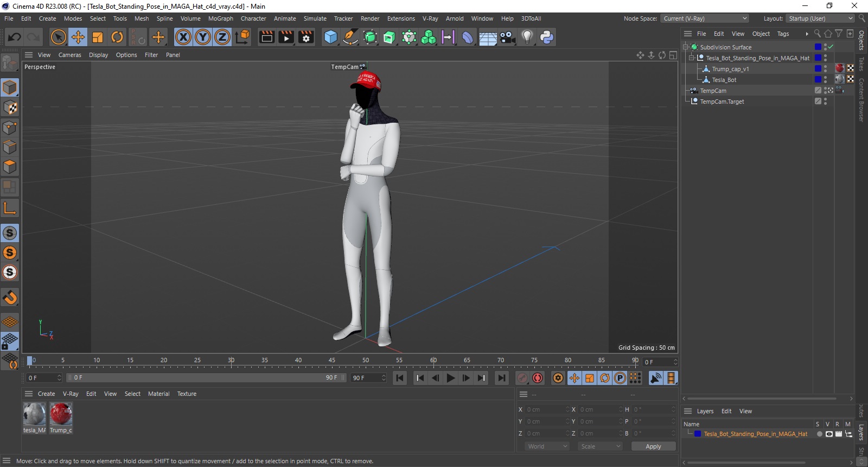
Task: Toggle Subdivision Surface enable checkmark
Action: coord(831,47)
